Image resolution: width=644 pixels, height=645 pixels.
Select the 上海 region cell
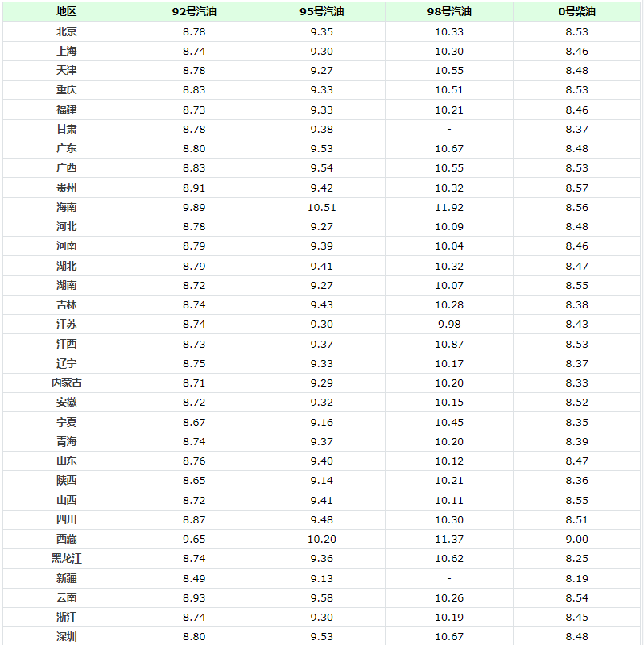(x=66, y=51)
